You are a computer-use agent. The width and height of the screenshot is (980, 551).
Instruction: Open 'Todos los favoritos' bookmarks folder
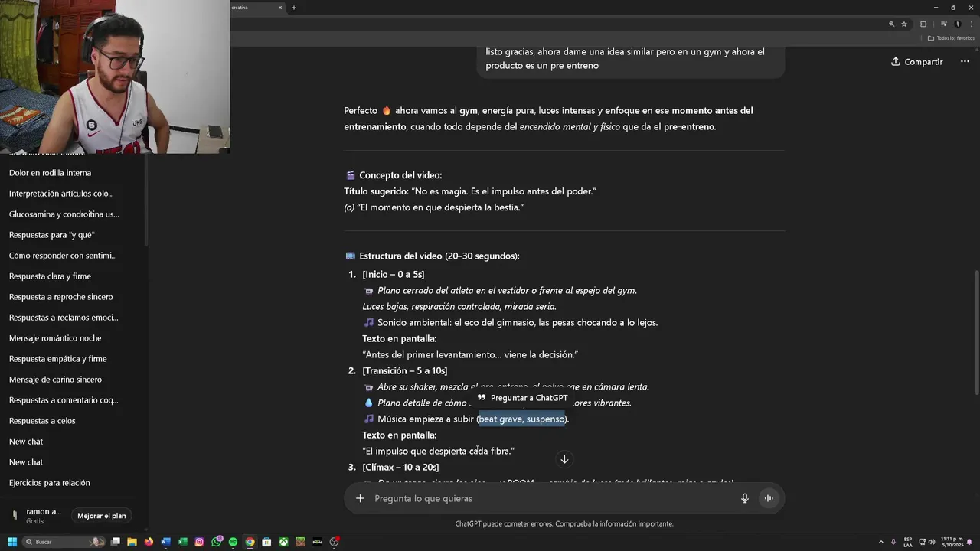951,38
